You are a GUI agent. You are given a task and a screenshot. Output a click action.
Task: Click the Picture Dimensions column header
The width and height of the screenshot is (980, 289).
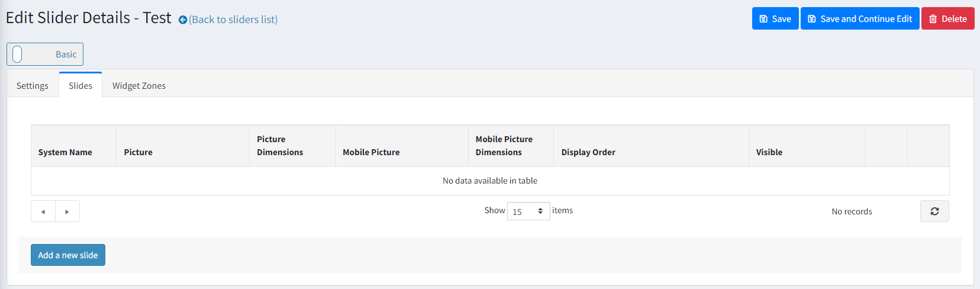(280, 146)
